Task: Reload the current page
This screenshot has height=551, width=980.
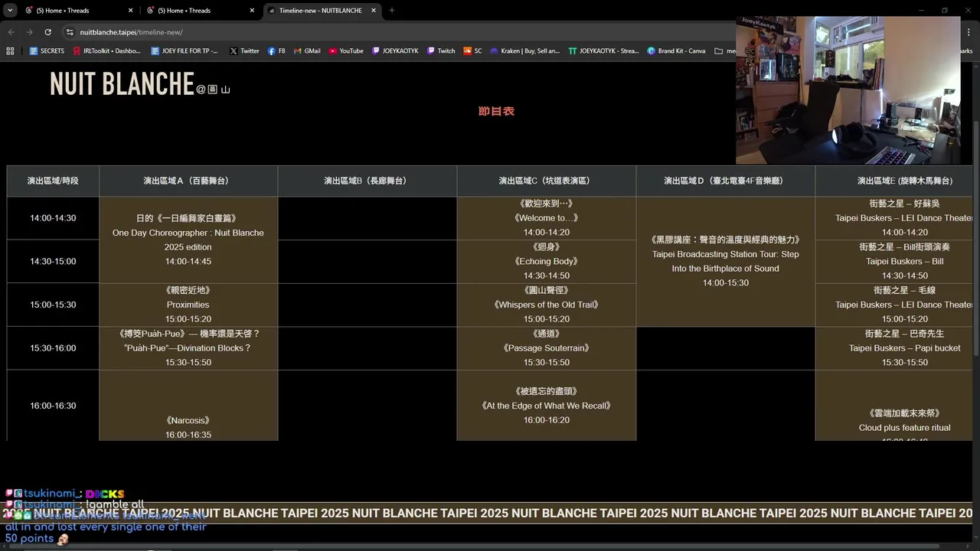Action: pos(47,32)
